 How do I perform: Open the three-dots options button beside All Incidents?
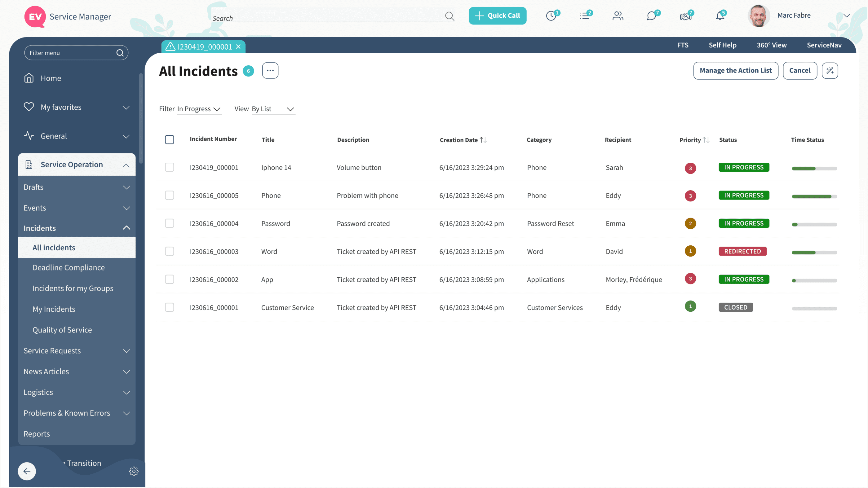click(270, 71)
